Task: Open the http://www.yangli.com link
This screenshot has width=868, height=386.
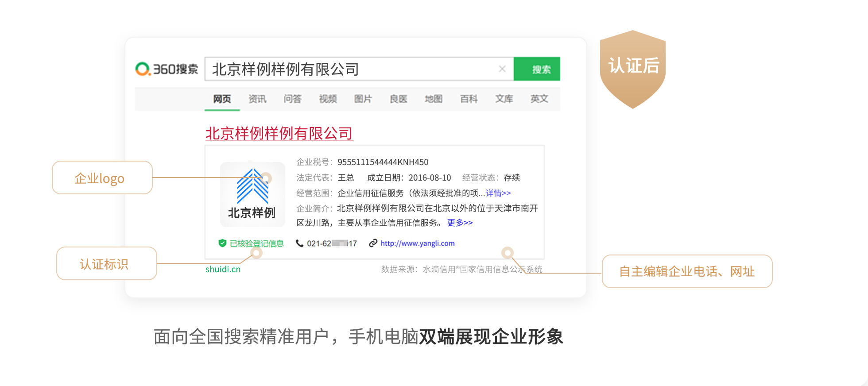Action: pos(418,243)
